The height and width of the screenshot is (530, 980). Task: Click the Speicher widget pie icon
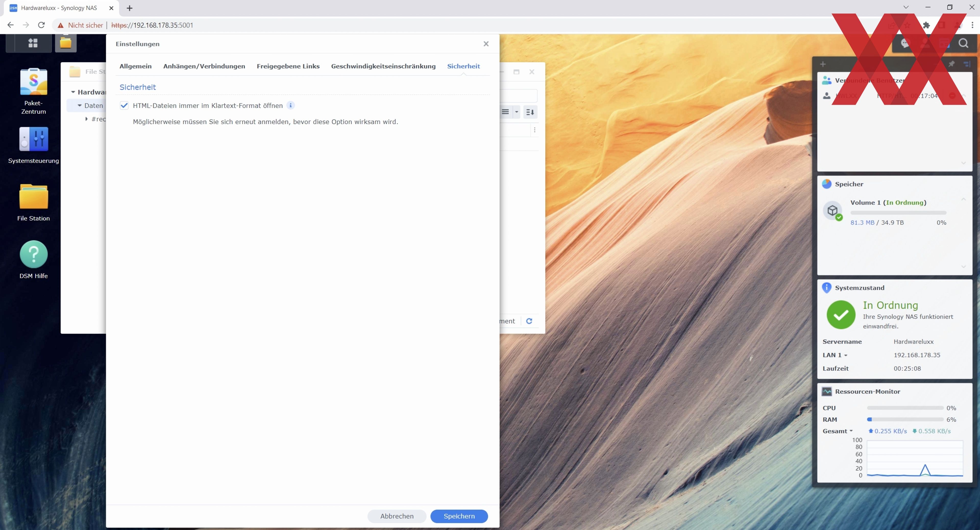[827, 184]
